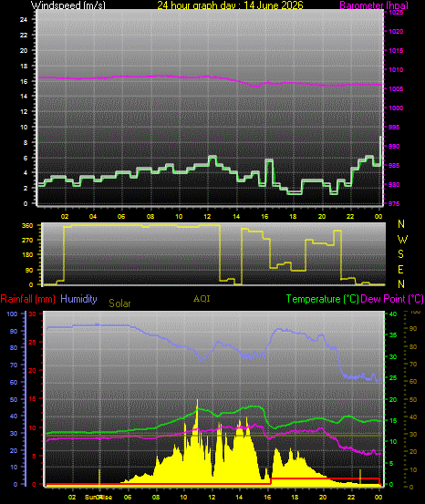The image size is (425, 504).
Task: Click the S compass label on direction chart
Action: point(400,254)
